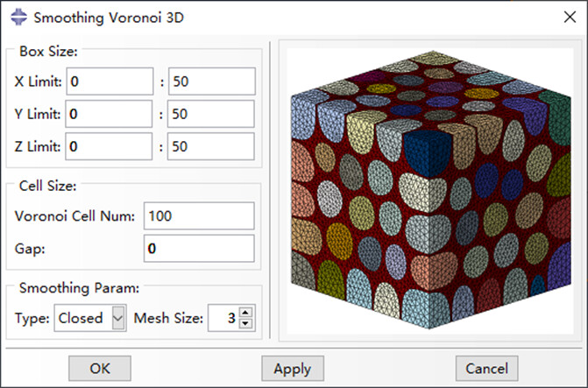Viewport: 588px width, 388px height.
Task: Decrease Mesh Size with down arrow
Action: (x=245, y=323)
